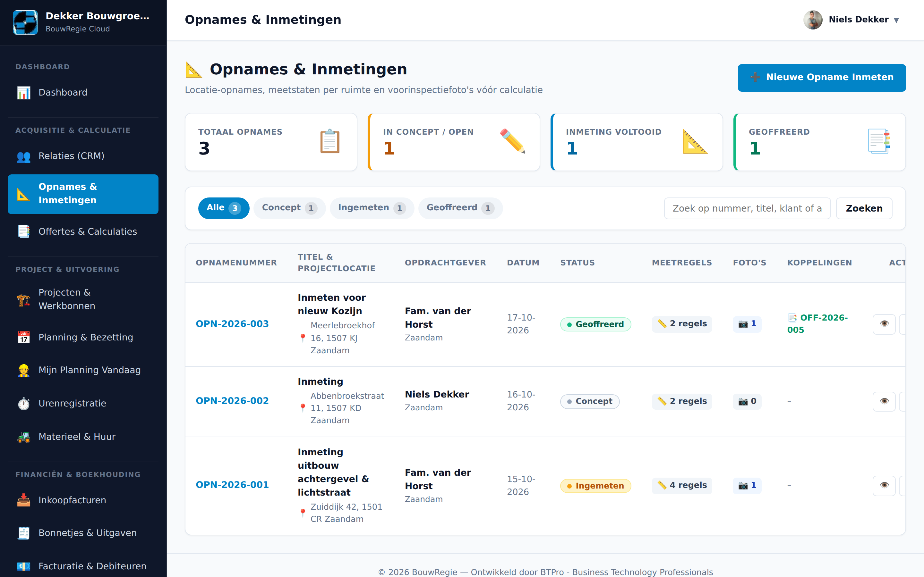The image size is (924, 577).
Task: Open the OFF-2026-005 offerte link
Action: (x=817, y=324)
